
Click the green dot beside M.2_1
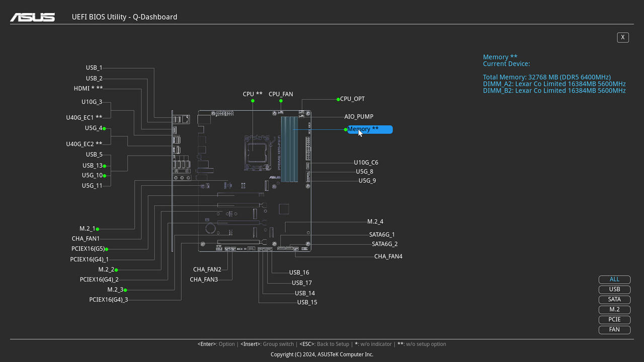point(98,229)
